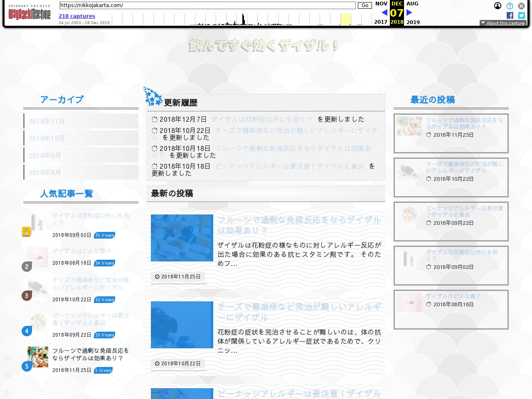Open the user account icon
This screenshot has width=532, height=399.
(498, 6)
